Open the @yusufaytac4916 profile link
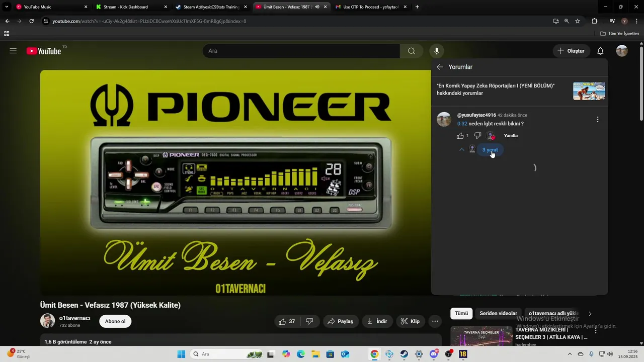The height and width of the screenshot is (362, 644). pyautogui.click(x=476, y=115)
